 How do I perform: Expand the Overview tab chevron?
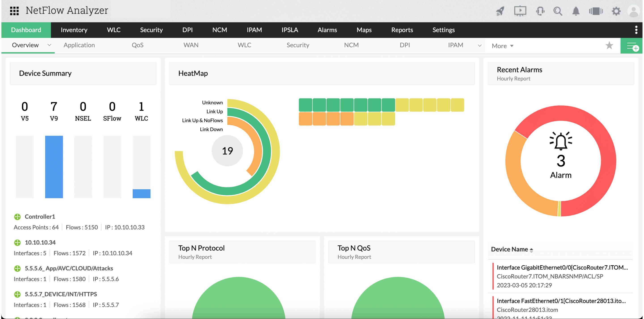[x=49, y=45]
